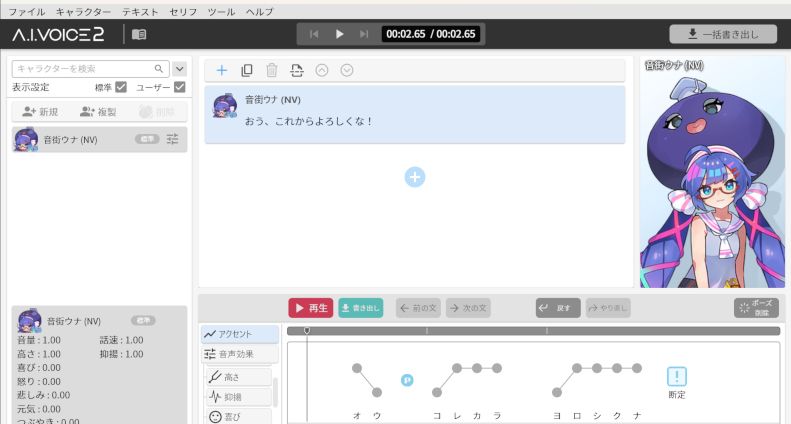
Task: Click the 怒り : 0.00 value
Action: click(x=39, y=381)
